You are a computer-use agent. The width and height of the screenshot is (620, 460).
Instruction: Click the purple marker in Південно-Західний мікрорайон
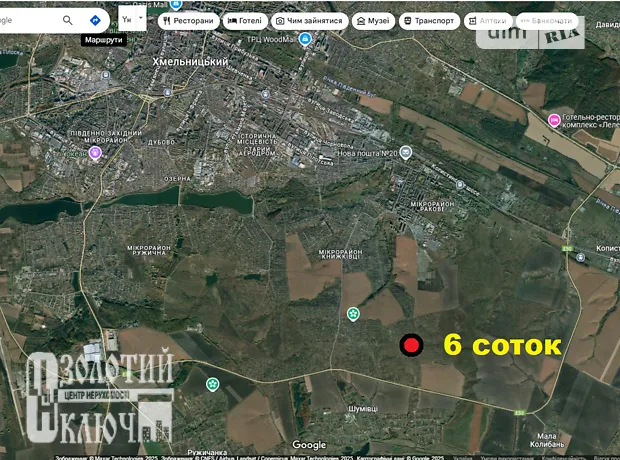tap(96, 153)
